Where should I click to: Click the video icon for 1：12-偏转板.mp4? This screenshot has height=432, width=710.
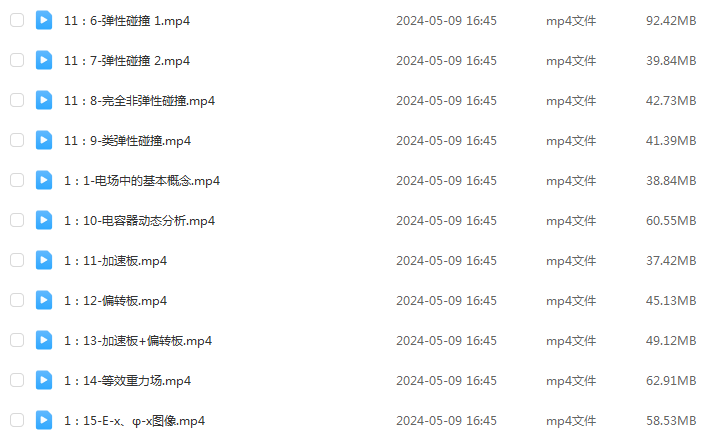pos(44,300)
